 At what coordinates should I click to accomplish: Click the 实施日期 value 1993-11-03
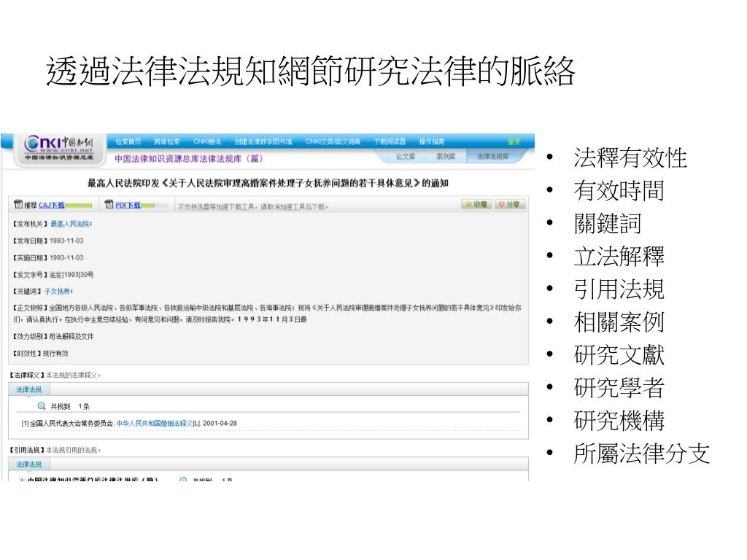pos(66,257)
